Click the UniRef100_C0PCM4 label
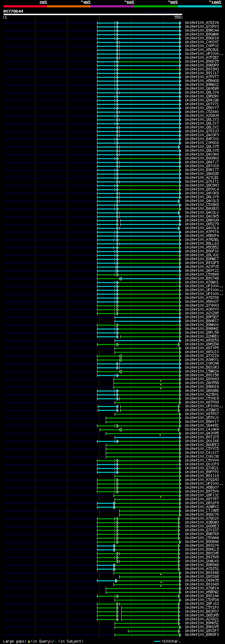Screen dimensions: 225x644 coord(202,363)
